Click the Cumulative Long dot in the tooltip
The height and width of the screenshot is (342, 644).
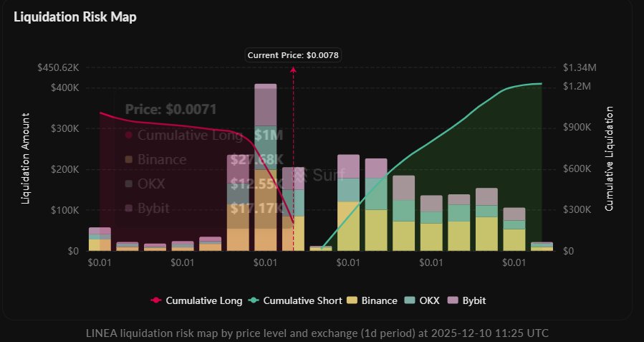click(x=128, y=135)
